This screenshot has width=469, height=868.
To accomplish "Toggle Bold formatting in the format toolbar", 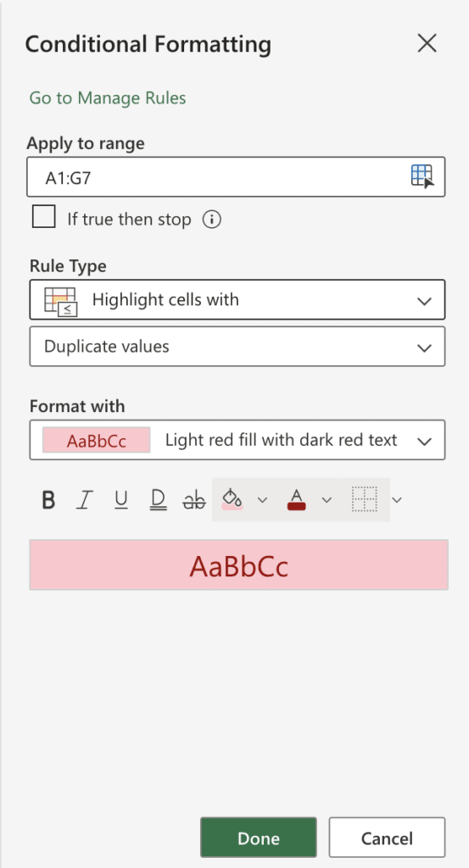I will point(48,500).
